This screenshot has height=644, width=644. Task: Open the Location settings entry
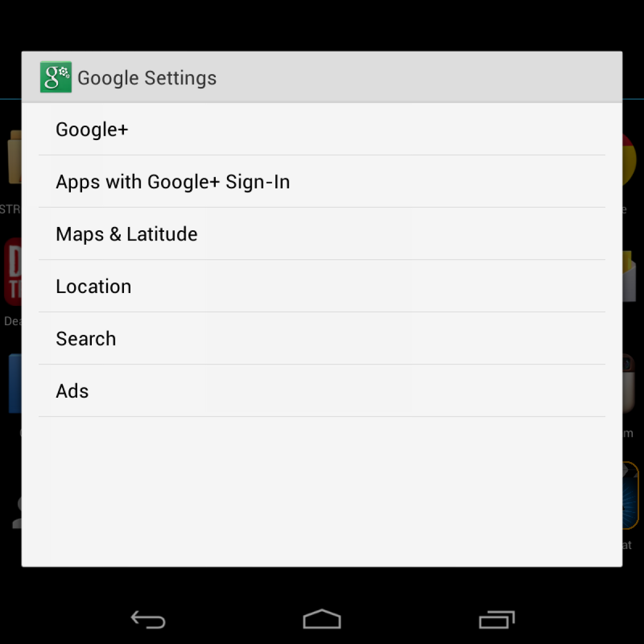point(322,286)
